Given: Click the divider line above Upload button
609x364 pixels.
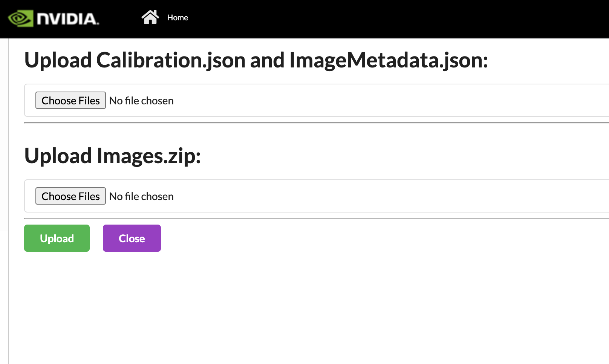Looking at the screenshot, I should coord(301,218).
